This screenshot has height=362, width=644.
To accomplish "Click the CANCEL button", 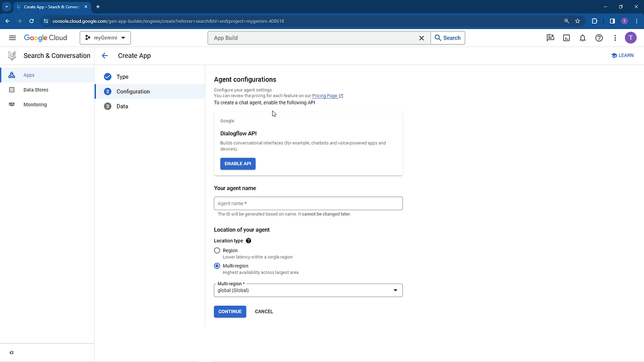I will pyautogui.click(x=264, y=311).
